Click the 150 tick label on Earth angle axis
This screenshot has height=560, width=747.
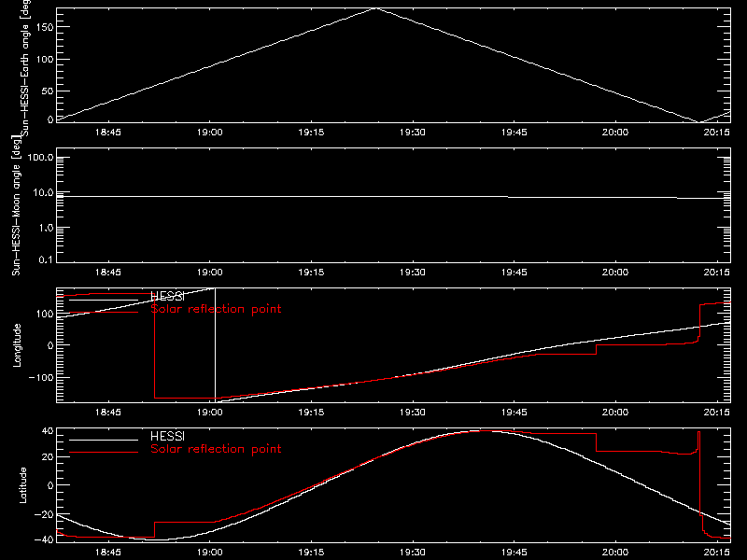[x=45, y=27]
